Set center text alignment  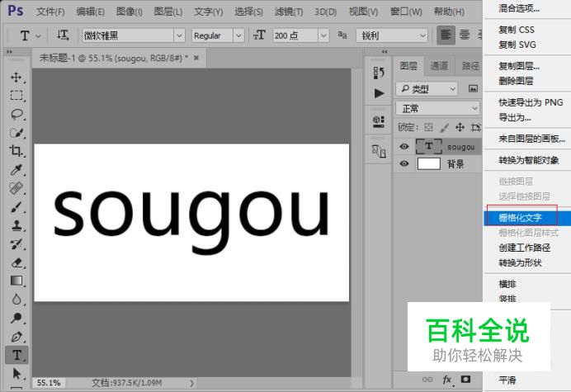pos(465,35)
